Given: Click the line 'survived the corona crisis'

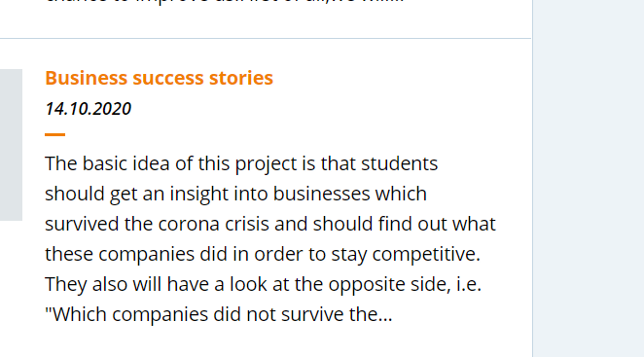Looking at the screenshot, I should (270, 224).
